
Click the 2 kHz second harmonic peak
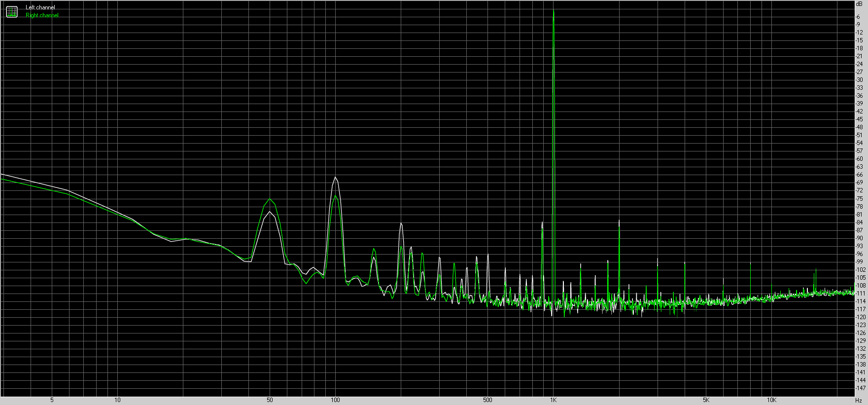[x=619, y=221]
